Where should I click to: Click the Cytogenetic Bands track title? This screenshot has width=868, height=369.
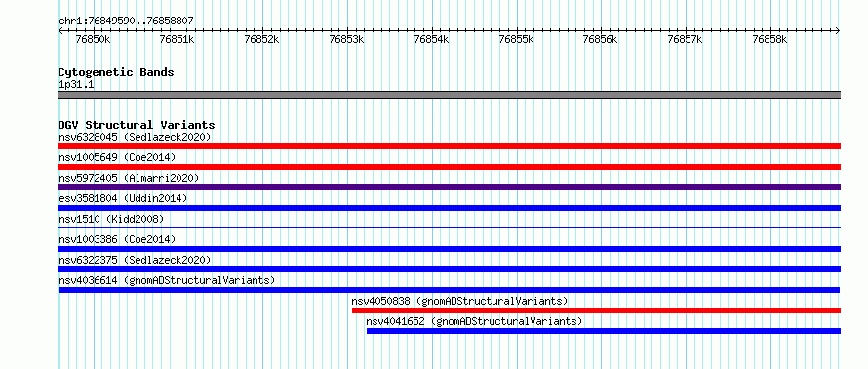(x=116, y=72)
